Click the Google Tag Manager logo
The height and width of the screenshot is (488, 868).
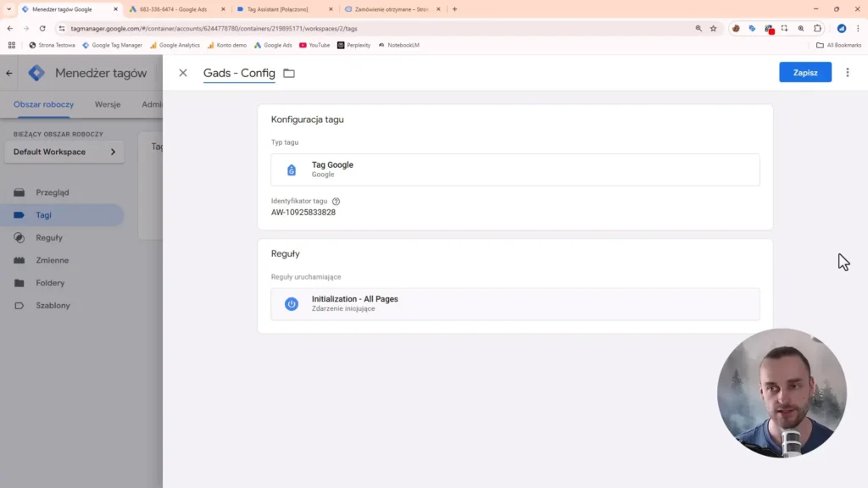click(36, 73)
